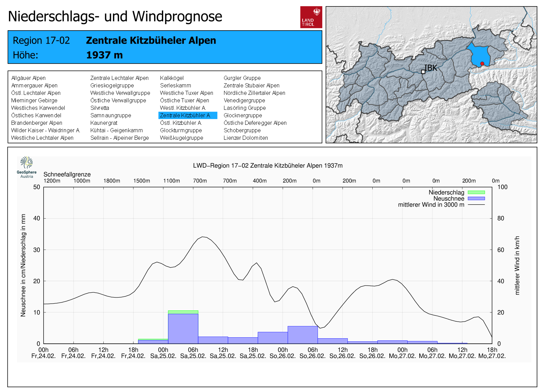This screenshot has height=392, width=544.
Task: Open Zentrale Stubaier Alpen
Action: point(251,86)
